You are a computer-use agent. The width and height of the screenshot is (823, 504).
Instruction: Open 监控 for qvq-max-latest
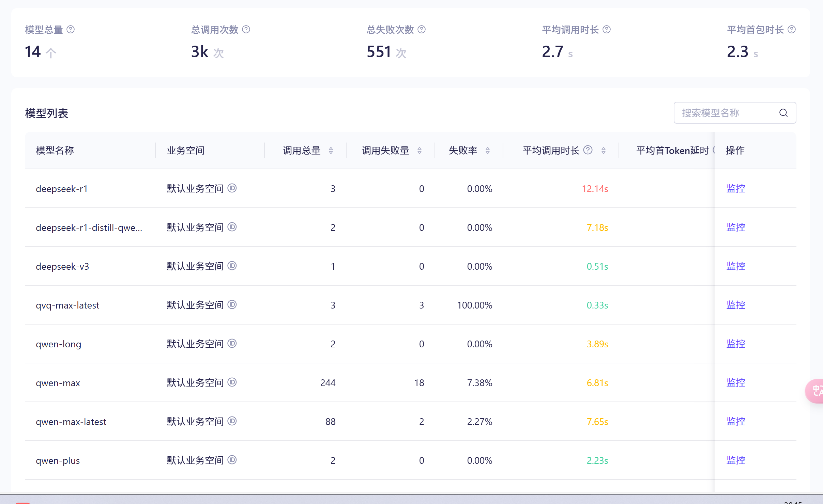coord(736,305)
